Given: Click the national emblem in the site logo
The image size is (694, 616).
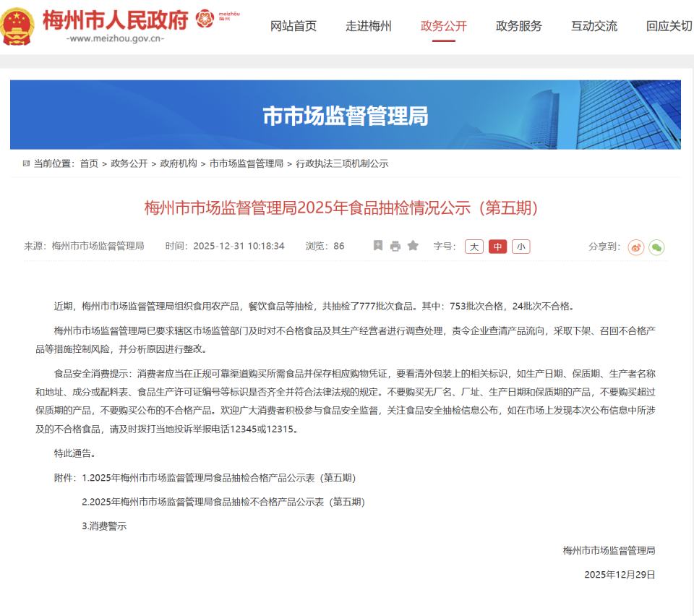Looking at the screenshot, I should tap(20, 24).
